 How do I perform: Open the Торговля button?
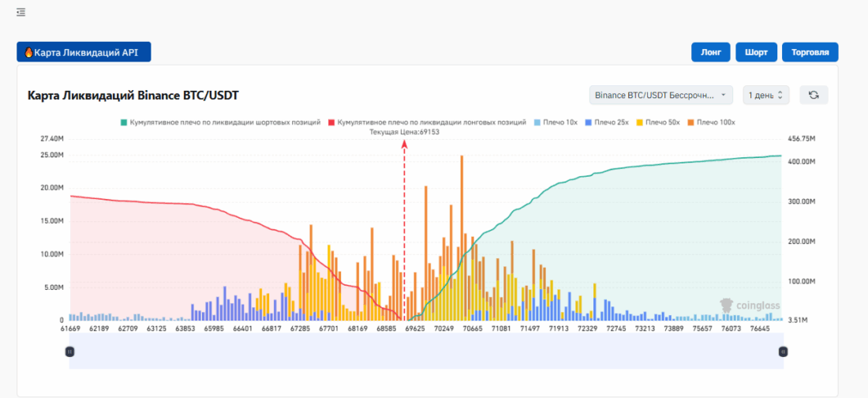[x=810, y=52]
